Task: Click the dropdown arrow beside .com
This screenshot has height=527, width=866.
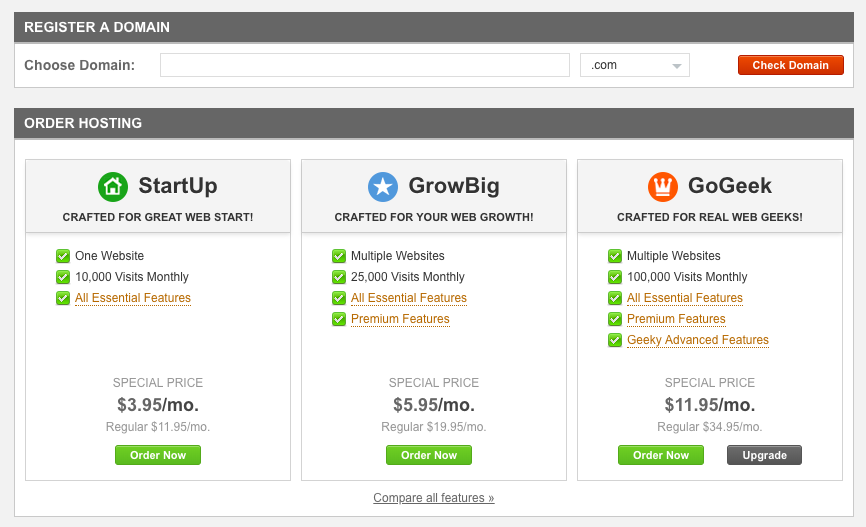Action: tap(677, 66)
